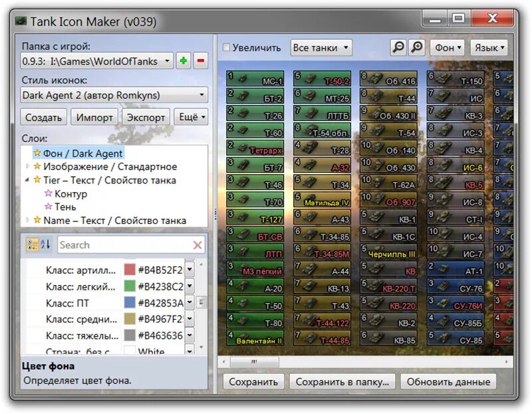Click property grid scrollbar down arrow

click(201, 347)
